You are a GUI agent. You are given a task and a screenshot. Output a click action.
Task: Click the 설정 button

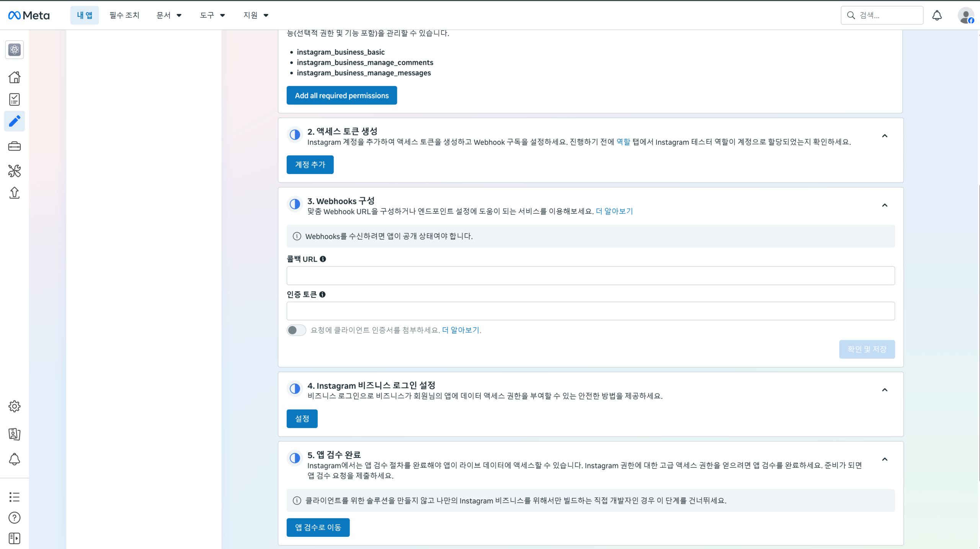pos(302,419)
